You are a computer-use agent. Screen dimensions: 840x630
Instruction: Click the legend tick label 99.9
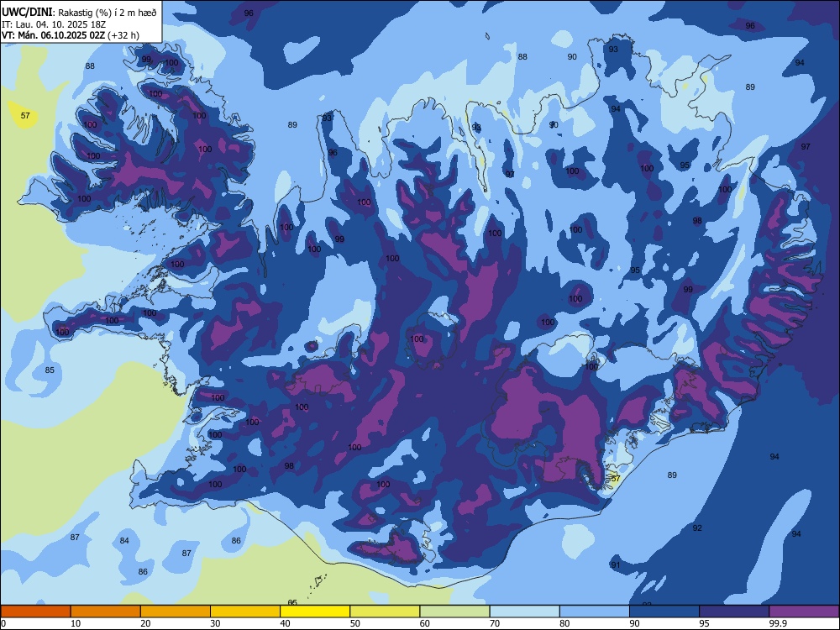[777, 623]
